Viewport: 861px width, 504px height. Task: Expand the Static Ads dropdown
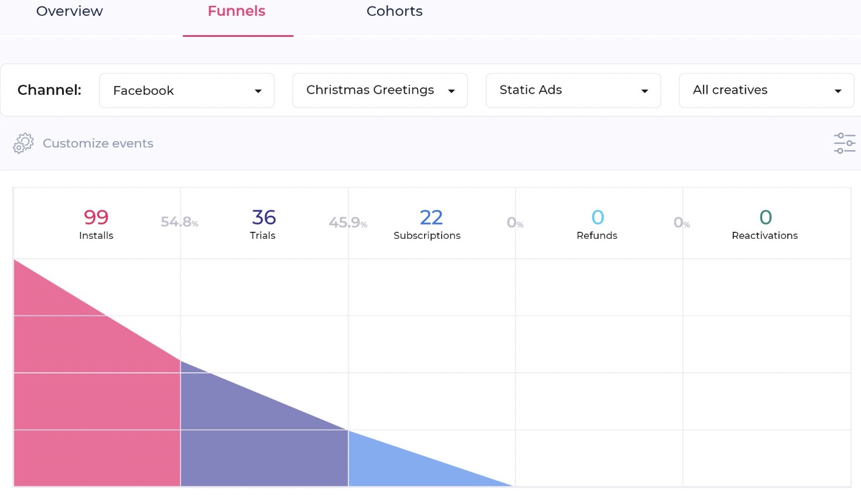pos(573,91)
